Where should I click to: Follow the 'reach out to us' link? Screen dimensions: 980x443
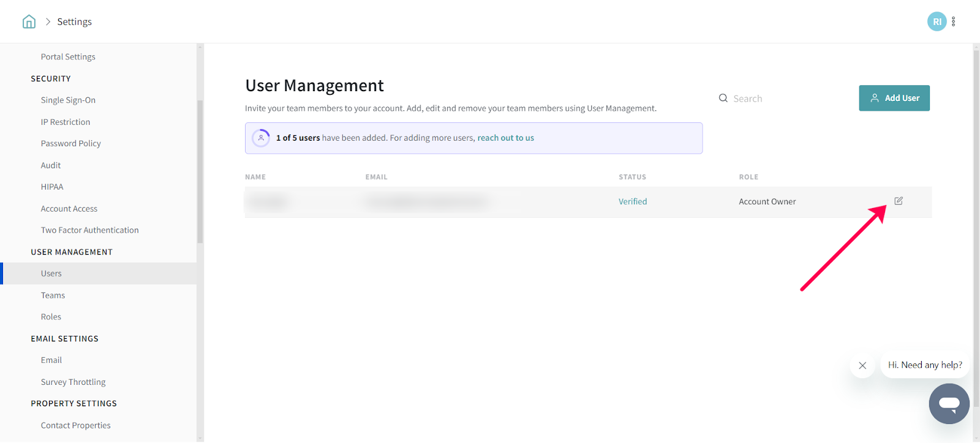click(x=505, y=138)
